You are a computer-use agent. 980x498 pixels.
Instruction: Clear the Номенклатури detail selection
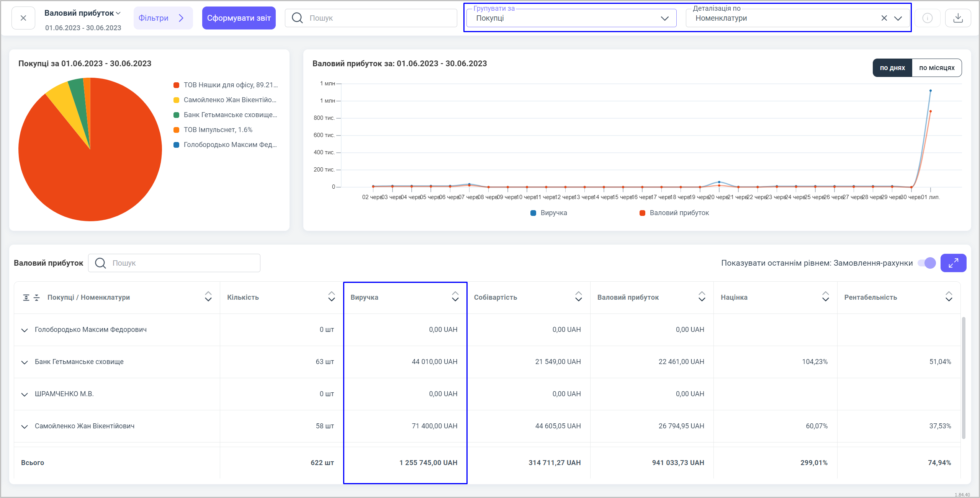[x=884, y=18]
